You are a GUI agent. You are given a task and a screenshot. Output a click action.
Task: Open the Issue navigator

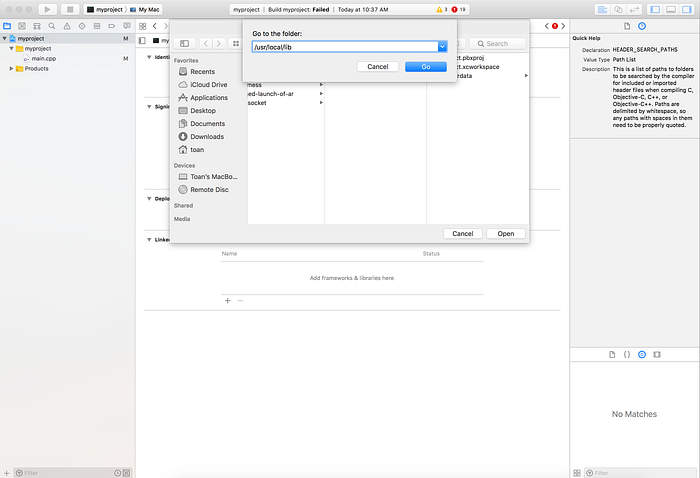67,26
